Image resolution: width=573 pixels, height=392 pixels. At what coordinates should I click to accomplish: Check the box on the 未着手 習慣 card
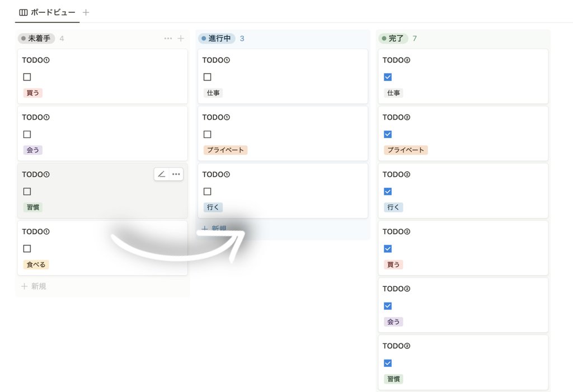(x=27, y=191)
